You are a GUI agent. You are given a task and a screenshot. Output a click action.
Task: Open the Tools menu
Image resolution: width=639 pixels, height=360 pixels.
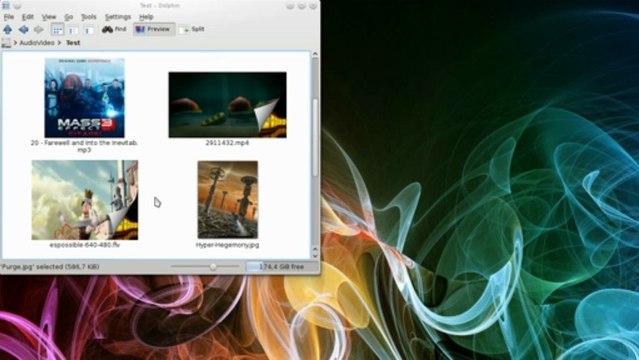pyautogui.click(x=88, y=17)
